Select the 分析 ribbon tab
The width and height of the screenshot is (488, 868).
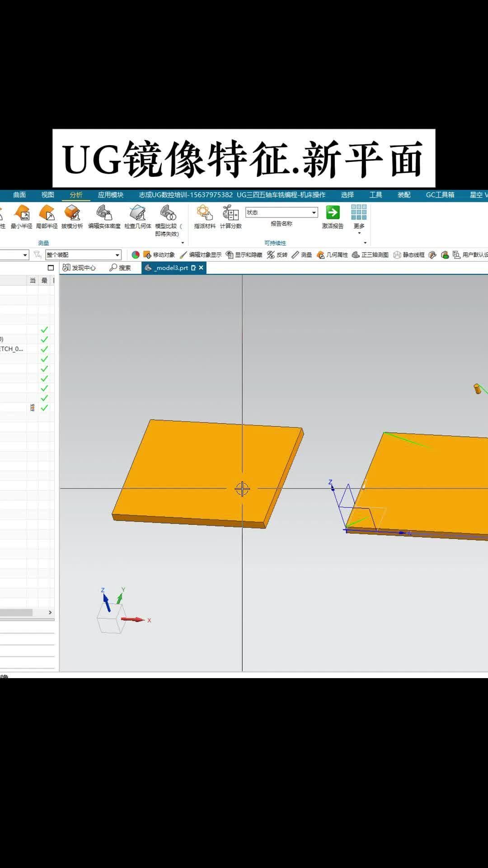(x=76, y=195)
